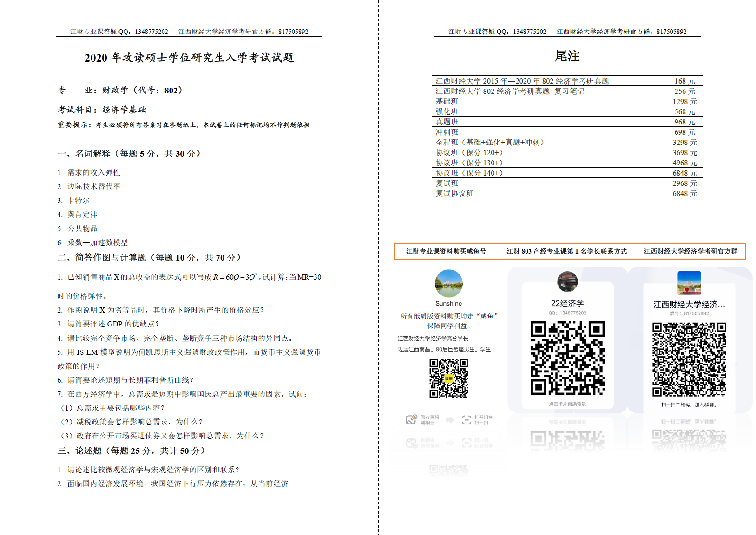Click the '打开闲鱼扫一扫' label
This screenshot has width=756, height=535.
[x=484, y=420]
